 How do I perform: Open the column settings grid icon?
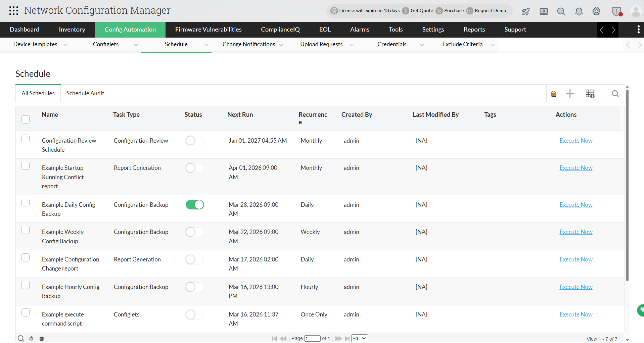[590, 93]
